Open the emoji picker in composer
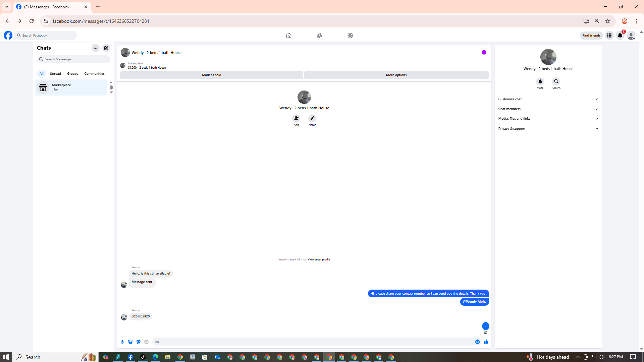The height and width of the screenshot is (362, 644). 477,342
